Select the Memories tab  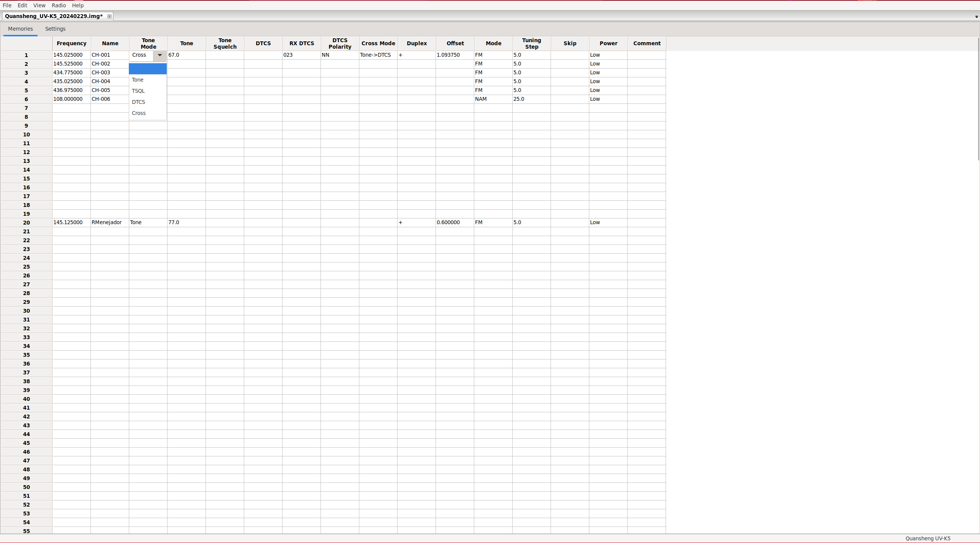20,29
